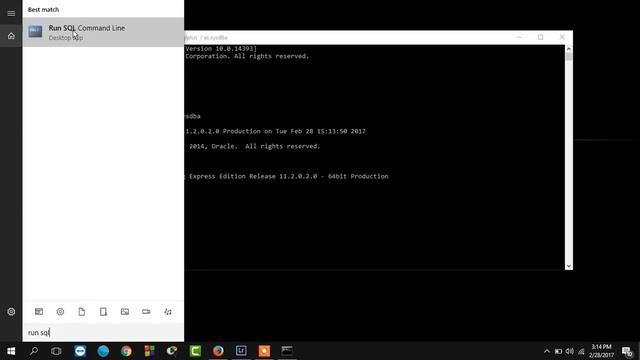640x360 pixels.
Task: Open the Windows Start button
Action: 11,351
